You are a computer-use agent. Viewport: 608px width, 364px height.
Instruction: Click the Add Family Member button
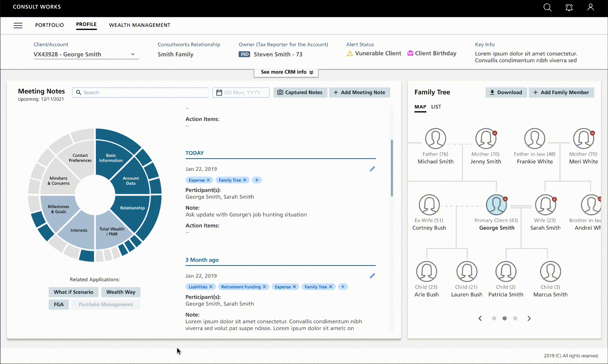click(x=561, y=92)
